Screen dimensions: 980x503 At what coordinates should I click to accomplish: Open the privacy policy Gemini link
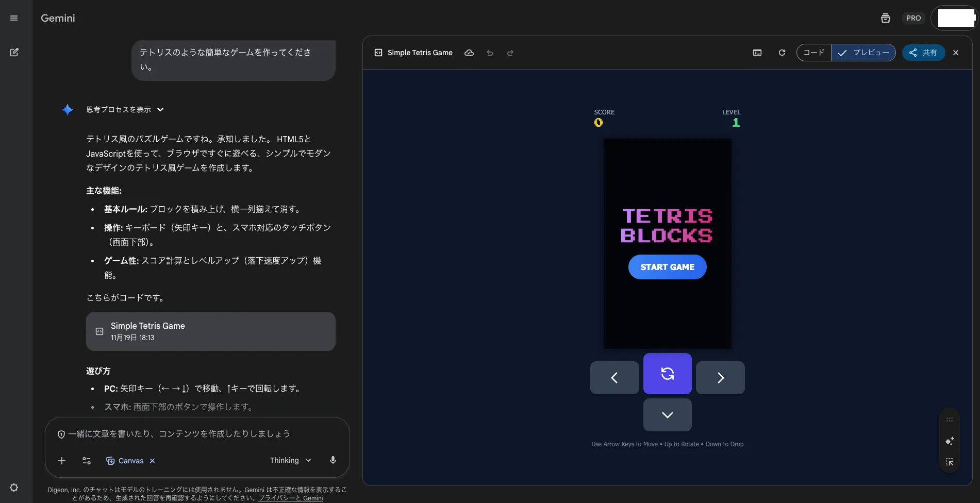tap(291, 498)
